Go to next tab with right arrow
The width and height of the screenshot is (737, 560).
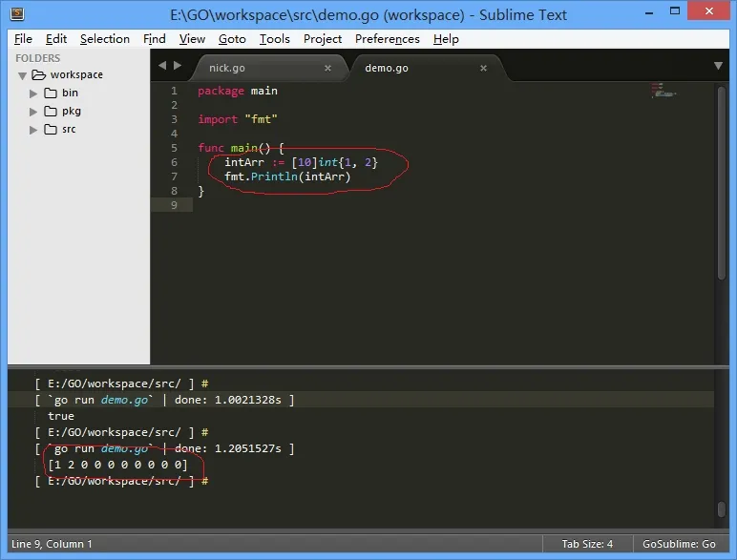(178, 65)
